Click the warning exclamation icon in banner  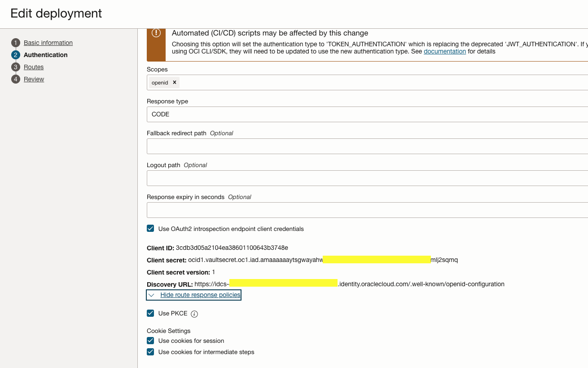156,33
